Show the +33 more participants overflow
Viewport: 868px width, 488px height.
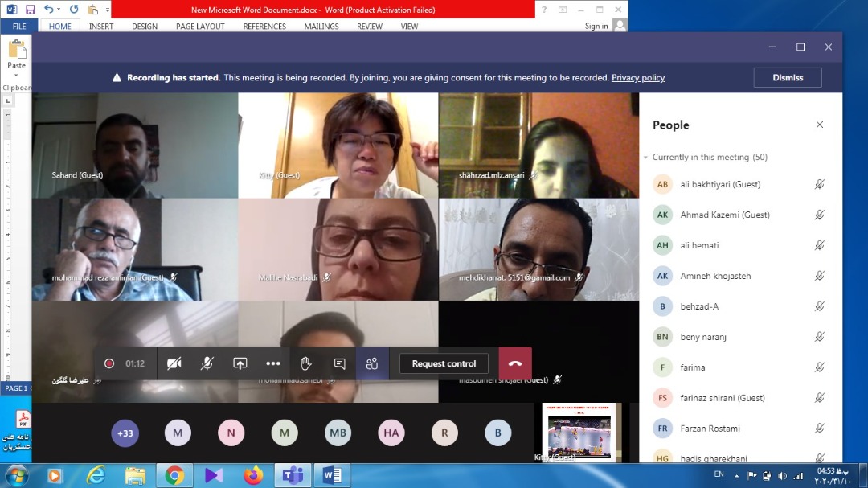(x=125, y=433)
